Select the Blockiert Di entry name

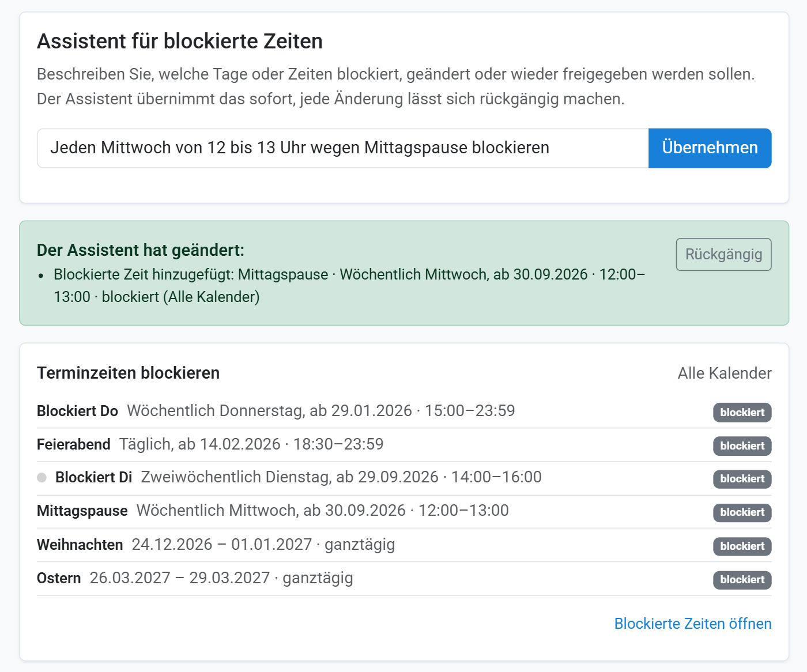[x=93, y=478]
